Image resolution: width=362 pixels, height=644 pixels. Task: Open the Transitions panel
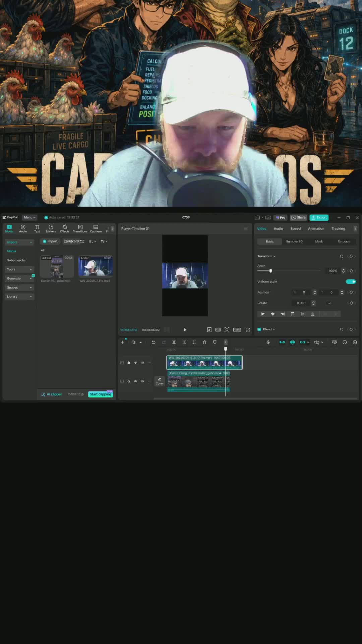coord(80,228)
